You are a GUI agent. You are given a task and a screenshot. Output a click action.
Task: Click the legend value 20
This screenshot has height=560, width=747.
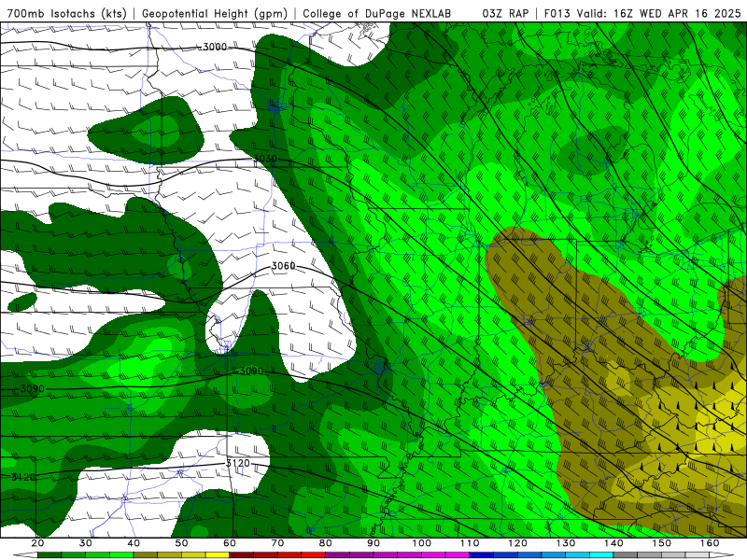(x=37, y=543)
